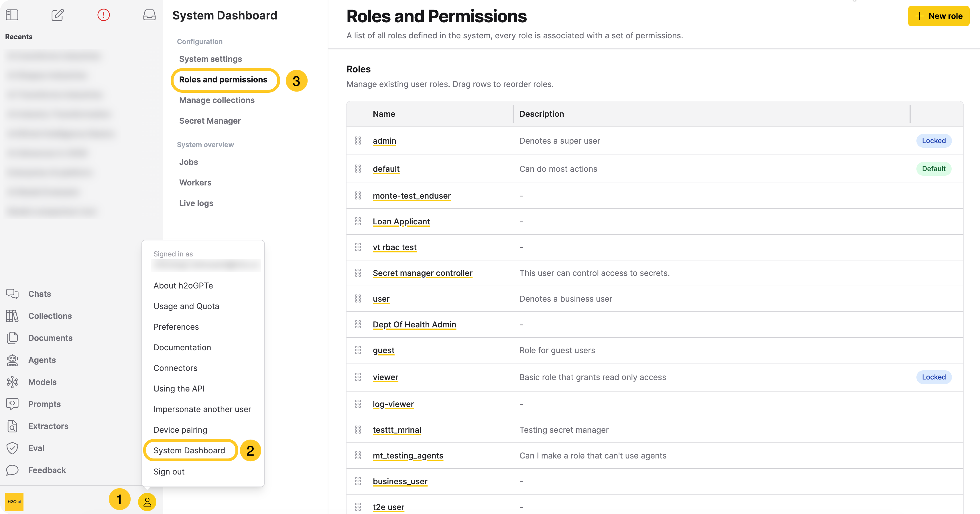Image resolution: width=980 pixels, height=514 pixels.
Task: Select the Collections icon
Action: point(12,316)
